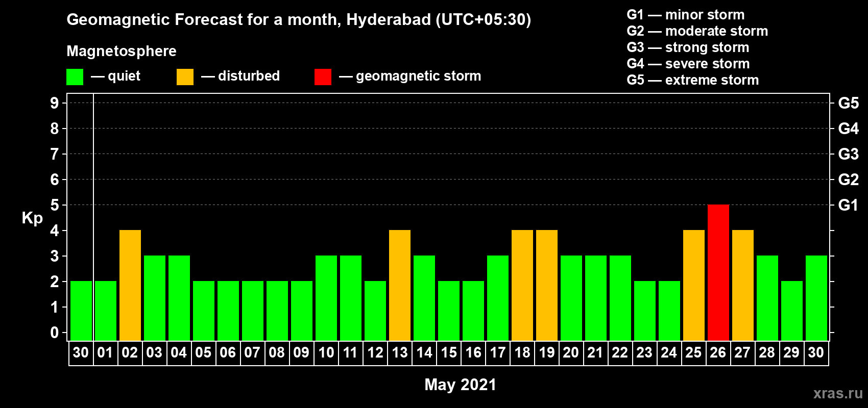Click the Magnetosphere heading

coord(122,51)
